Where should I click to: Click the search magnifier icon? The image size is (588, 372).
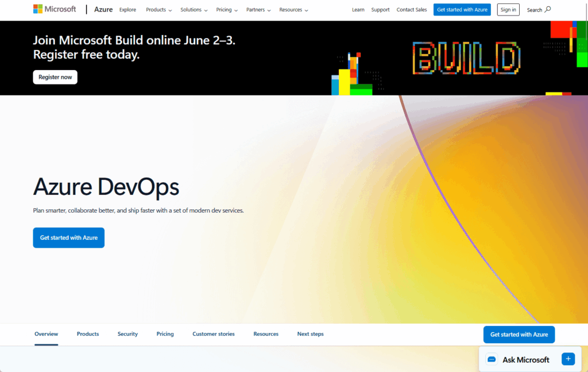pos(547,9)
